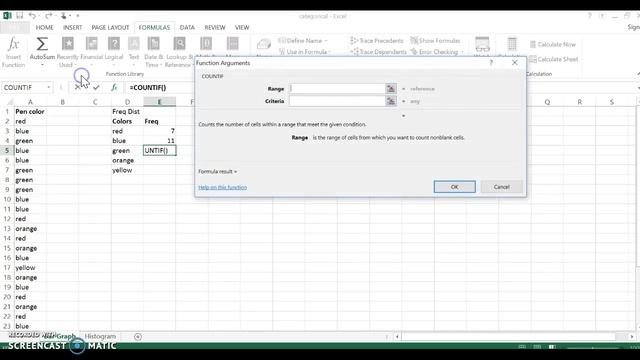Click Trace Precedents
640x360 pixels.
(377, 40)
